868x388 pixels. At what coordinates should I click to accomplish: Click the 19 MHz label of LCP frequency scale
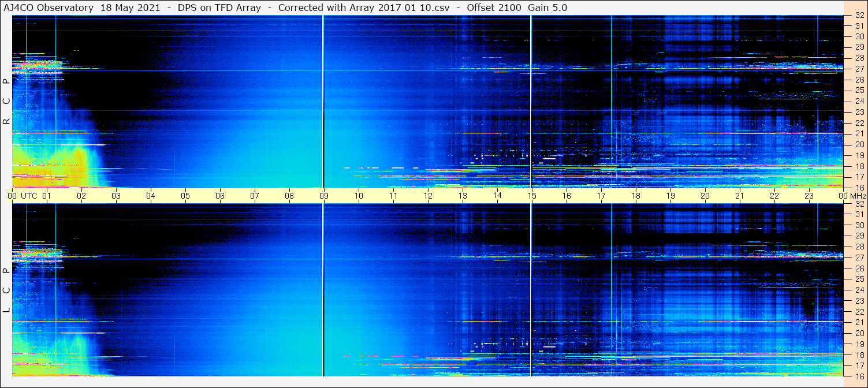859,344
